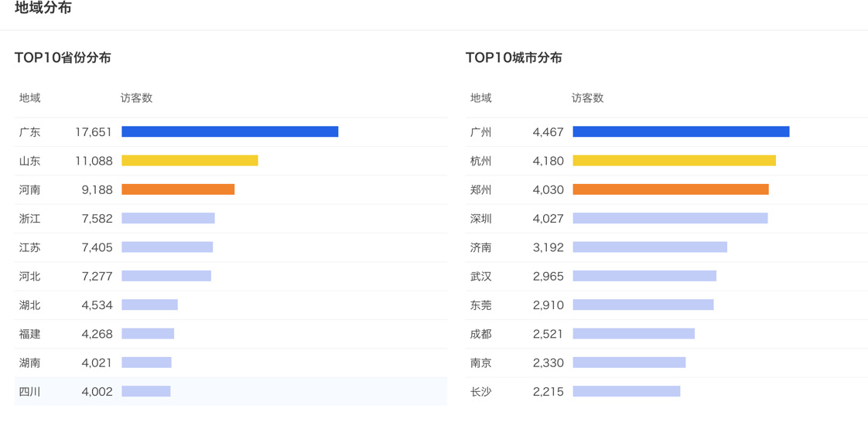The width and height of the screenshot is (868, 439).
Task: Click the bar for 四川 province
Action: click(146, 391)
